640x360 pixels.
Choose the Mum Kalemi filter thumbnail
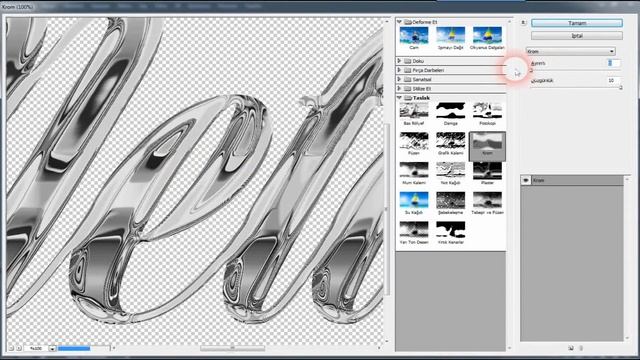(414, 171)
